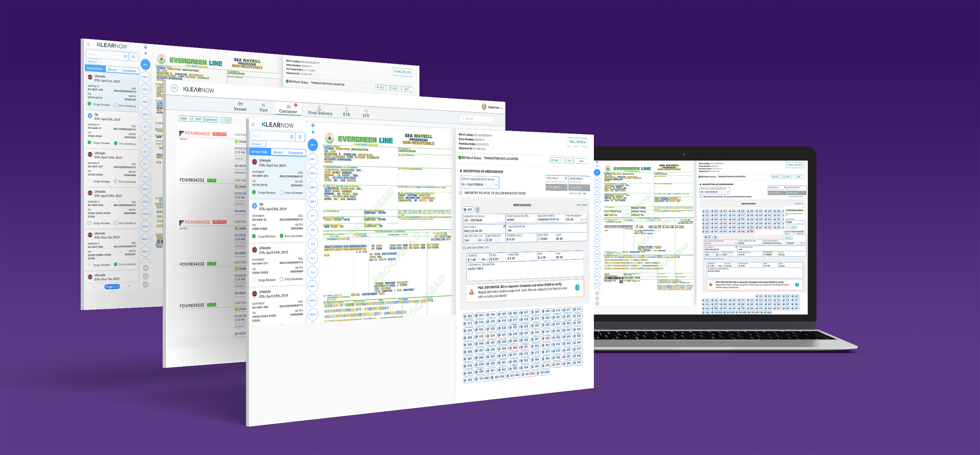The height and width of the screenshot is (455, 980).
Task: Click the print icon above the document tabs
Action: (x=313, y=125)
